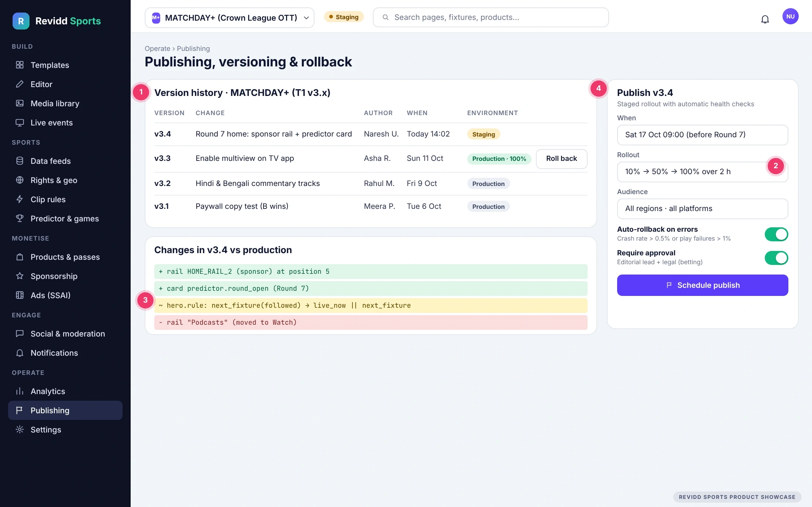
Task: Click the removed Podcasts rail diff line
Action: pos(371,323)
